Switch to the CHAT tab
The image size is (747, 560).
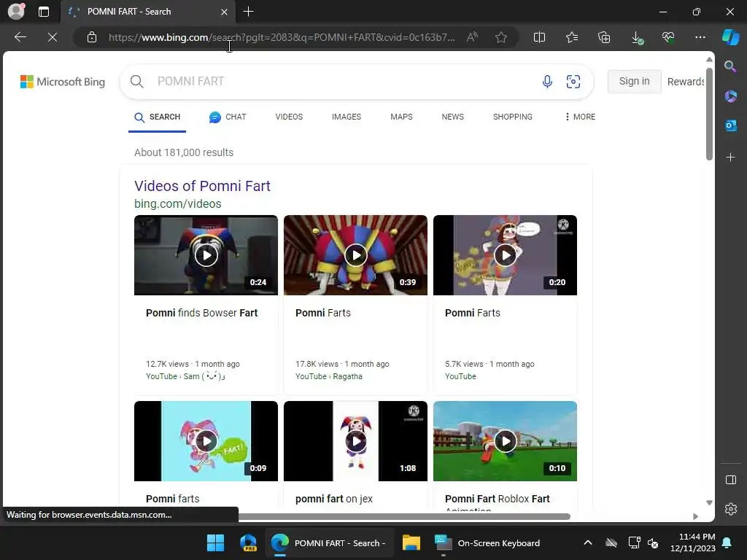tap(228, 117)
